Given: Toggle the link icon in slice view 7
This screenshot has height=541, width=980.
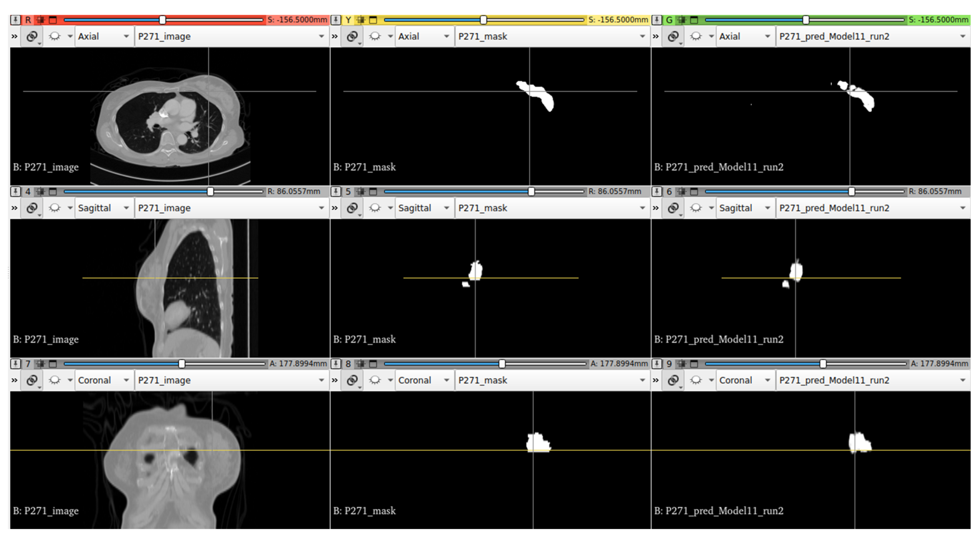Looking at the screenshot, I should (x=32, y=380).
